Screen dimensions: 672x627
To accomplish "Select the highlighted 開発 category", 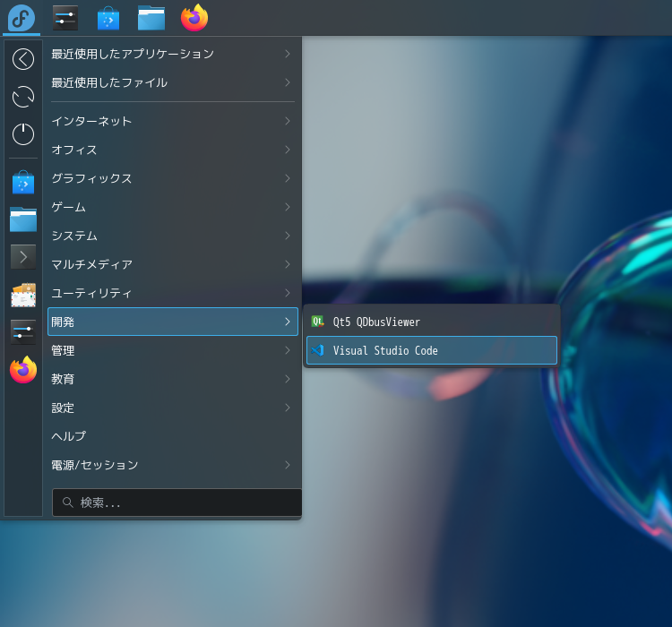I will (x=173, y=322).
